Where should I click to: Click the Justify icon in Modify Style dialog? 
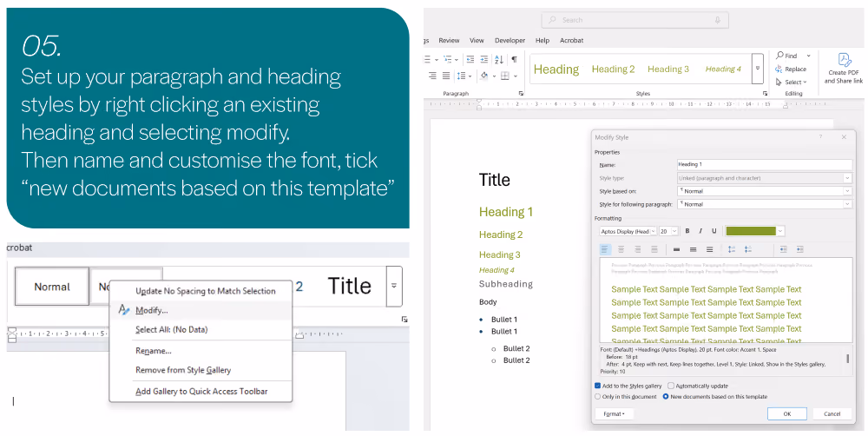654,250
